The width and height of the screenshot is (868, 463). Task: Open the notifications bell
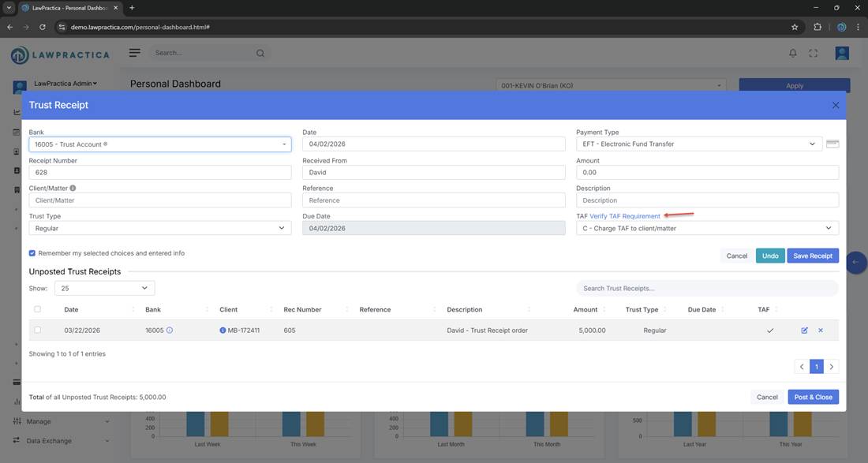pos(793,53)
